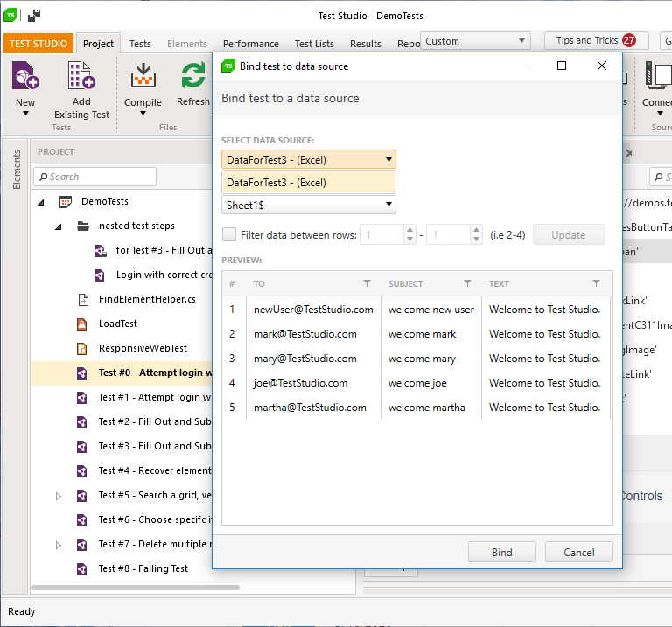Click the Cancel button
Screen dimensions: 672x627
click(579, 552)
